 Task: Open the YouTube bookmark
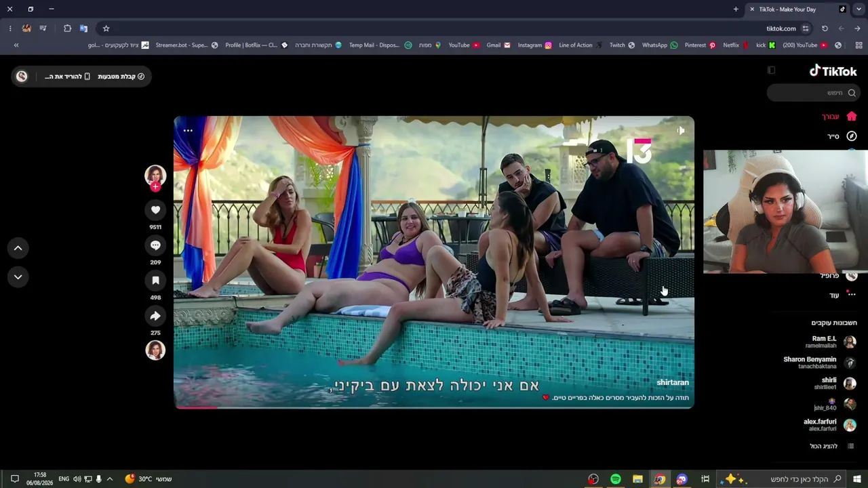pyautogui.click(x=464, y=45)
